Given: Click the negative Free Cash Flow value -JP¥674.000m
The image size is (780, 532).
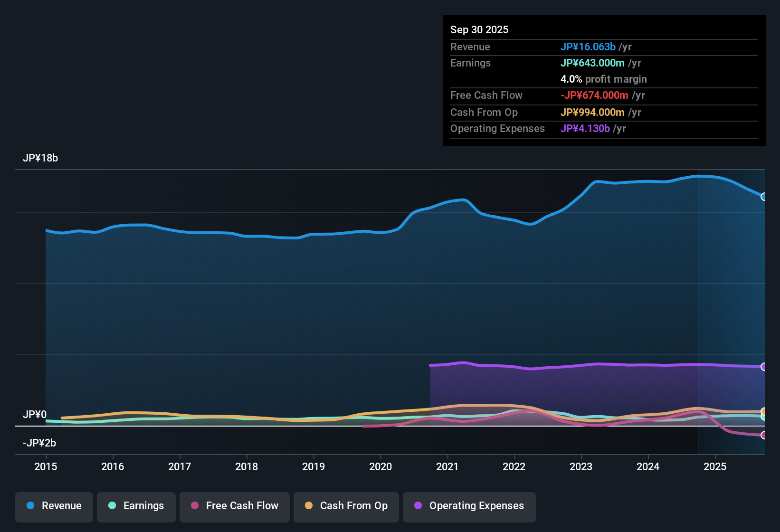Looking at the screenshot, I should (x=594, y=95).
